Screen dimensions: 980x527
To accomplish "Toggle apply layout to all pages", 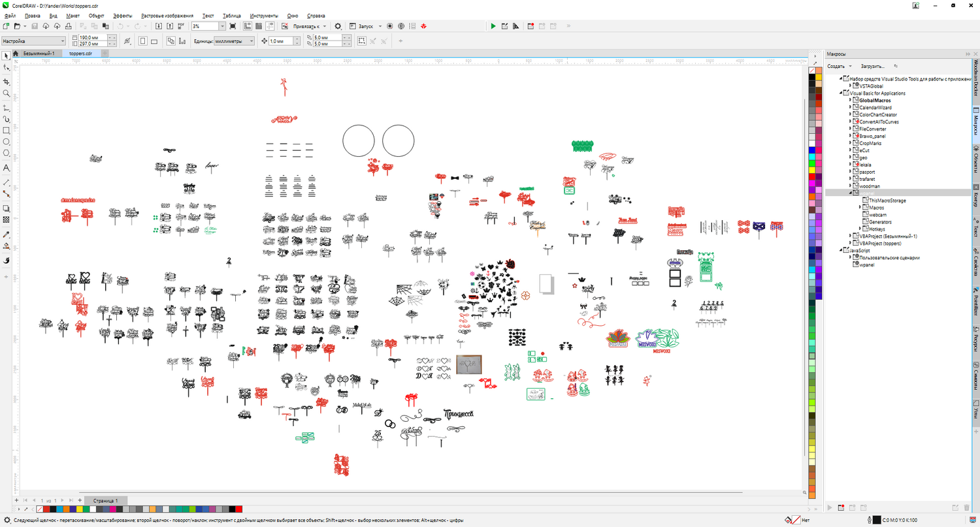I will pyautogui.click(x=170, y=41).
